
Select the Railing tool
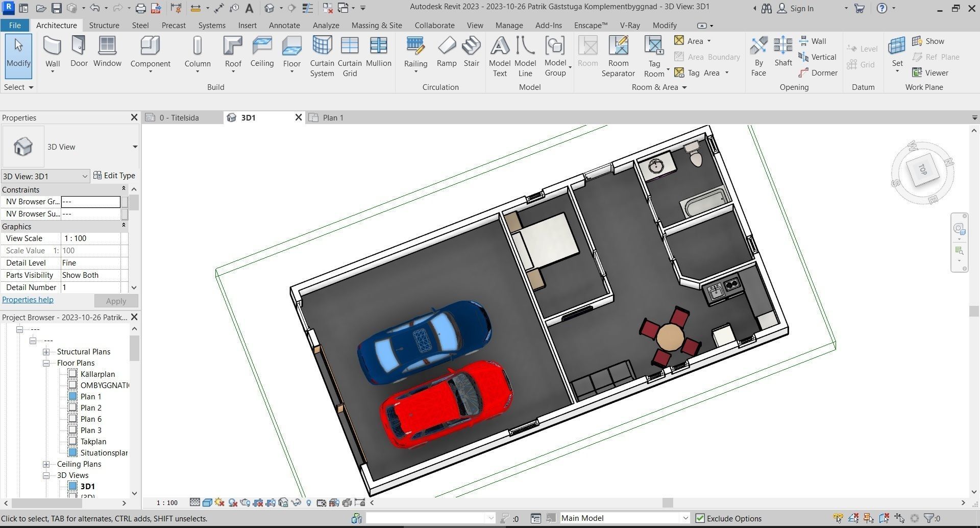coord(415,54)
